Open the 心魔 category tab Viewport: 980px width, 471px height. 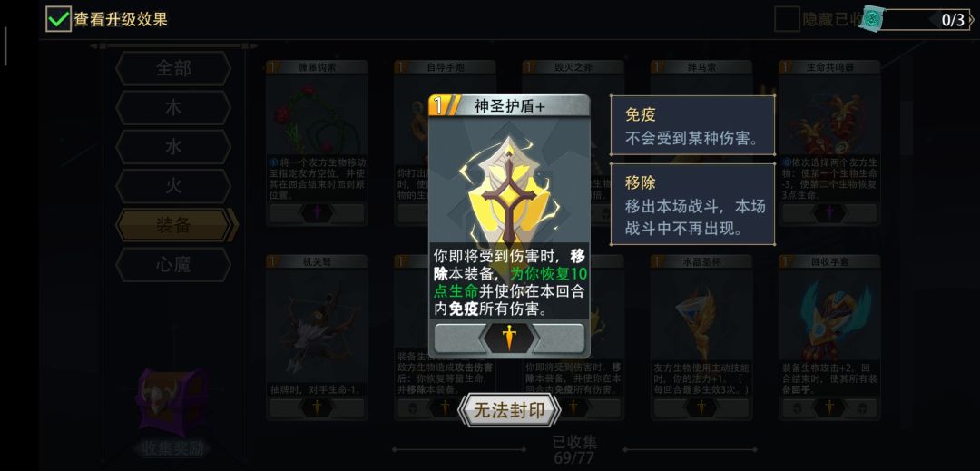pyautogui.click(x=173, y=264)
